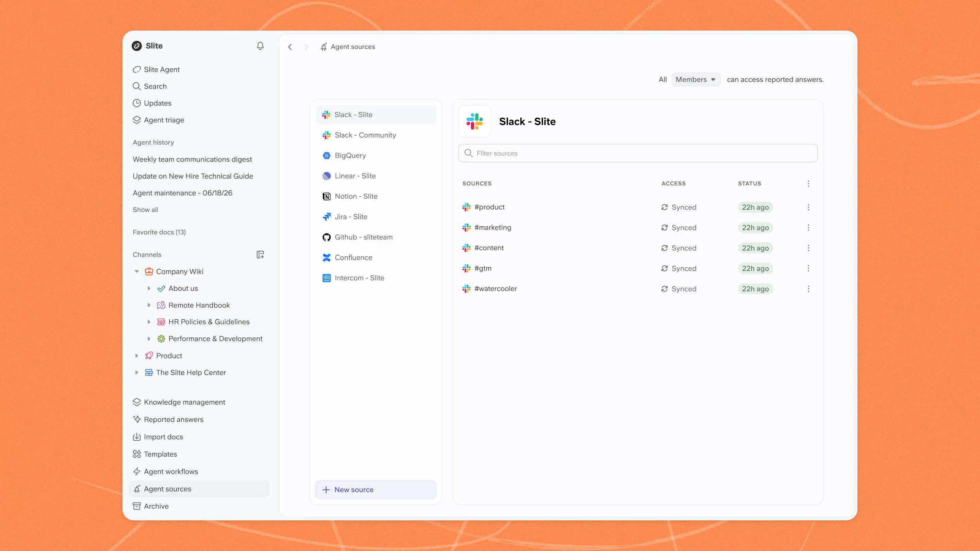
Task: Click the #watercooler channel name
Action: [496, 289]
